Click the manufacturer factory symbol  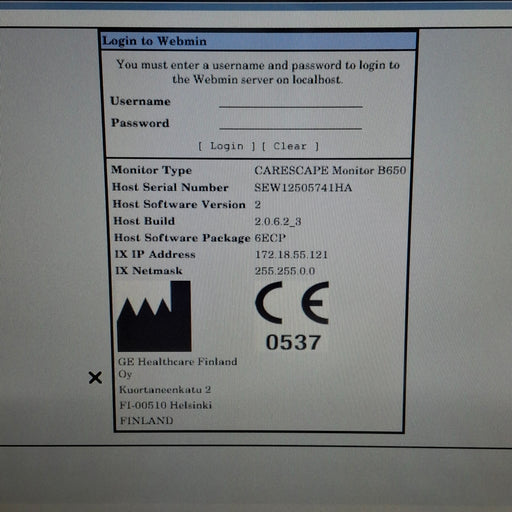point(154,316)
